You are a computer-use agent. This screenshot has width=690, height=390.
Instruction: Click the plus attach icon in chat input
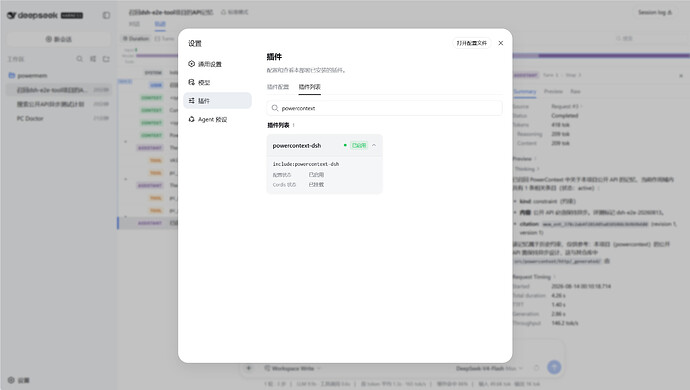click(x=249, y=368)
